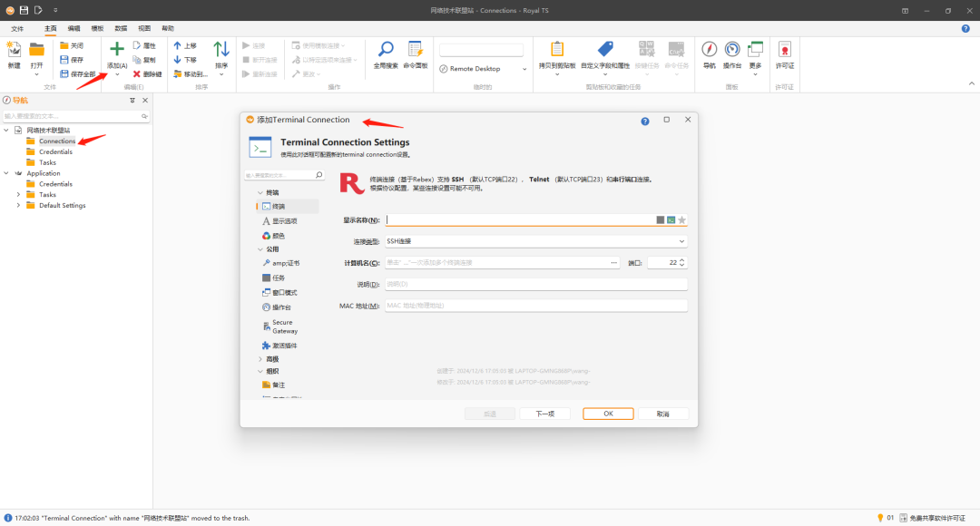Collapse the ribbon with the chevron
The width and height of the screenshot is (980, 526).
pyautogui.click(x=971, y=83)
